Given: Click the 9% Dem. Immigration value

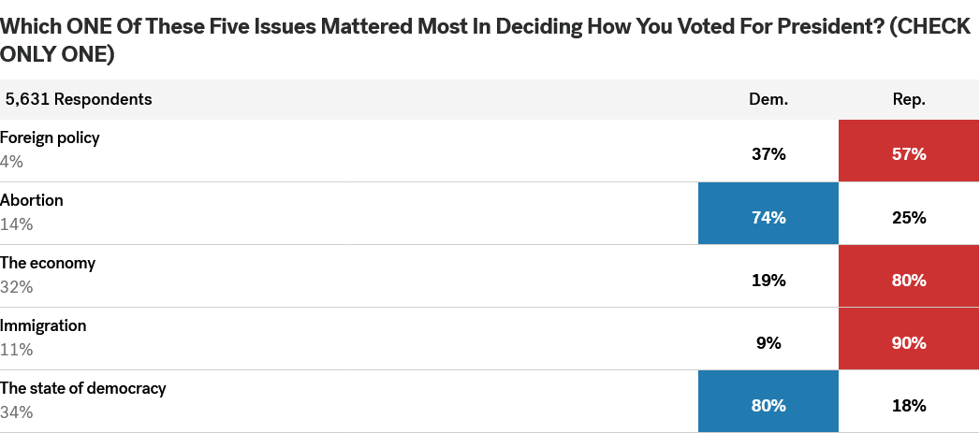Looking at the screenshot, I should [x=768, y=343].
